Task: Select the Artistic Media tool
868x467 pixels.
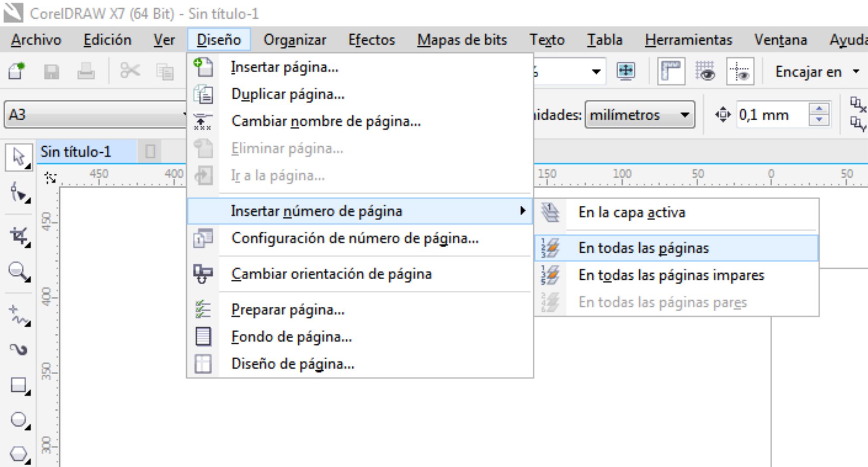Action: click(19, 349)
